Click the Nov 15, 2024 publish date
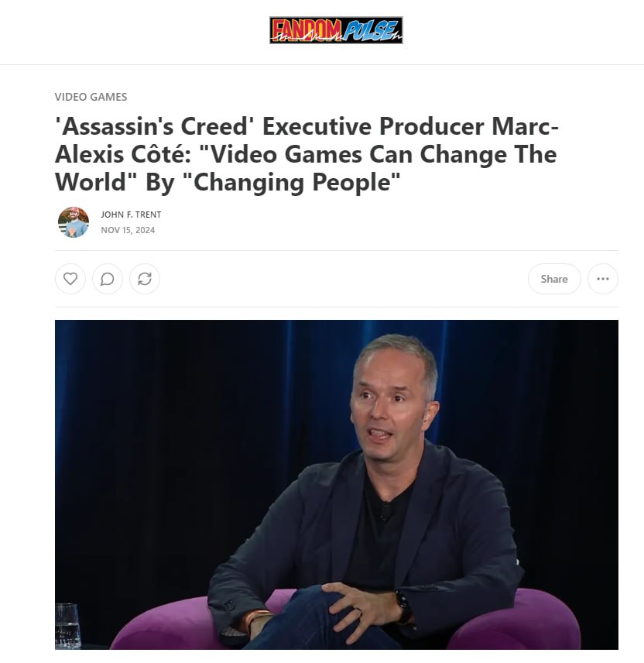 click(x=128, y=230)
